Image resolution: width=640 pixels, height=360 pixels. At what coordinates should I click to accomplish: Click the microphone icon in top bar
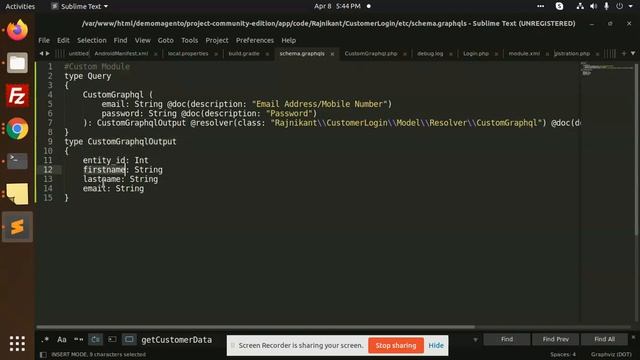607,6
